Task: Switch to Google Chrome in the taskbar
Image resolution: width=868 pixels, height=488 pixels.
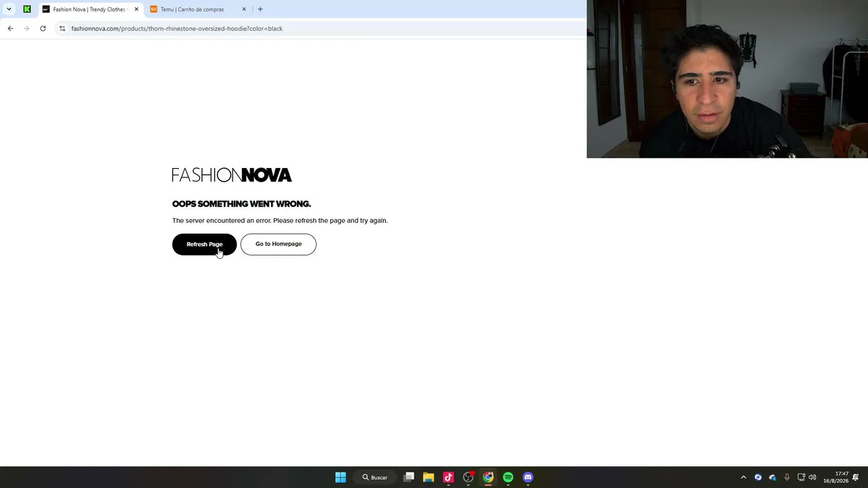Action: point(488,477)
